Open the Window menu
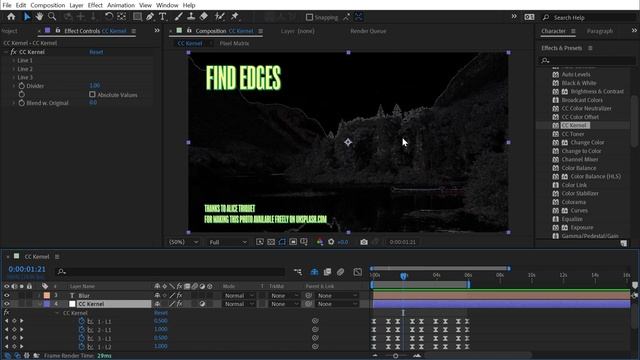640x360 pixels. pyautogui.click(x=167, y=5)
